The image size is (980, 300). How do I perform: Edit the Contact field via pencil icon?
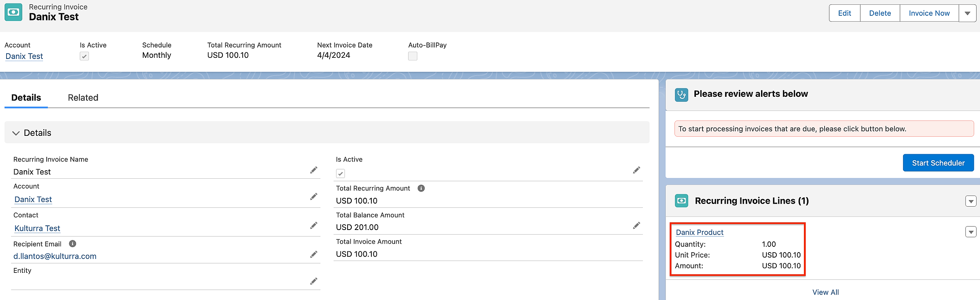click(x=314, y=225)
